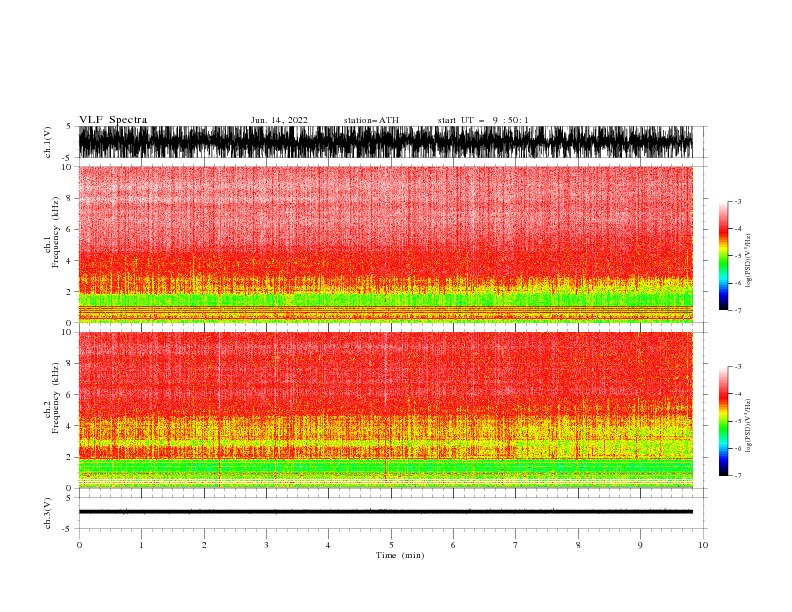Click the 5 minute tick label on time axis
Image resolution: width=792 pixels, height=612 pixels.
click(x=391, y=545)
